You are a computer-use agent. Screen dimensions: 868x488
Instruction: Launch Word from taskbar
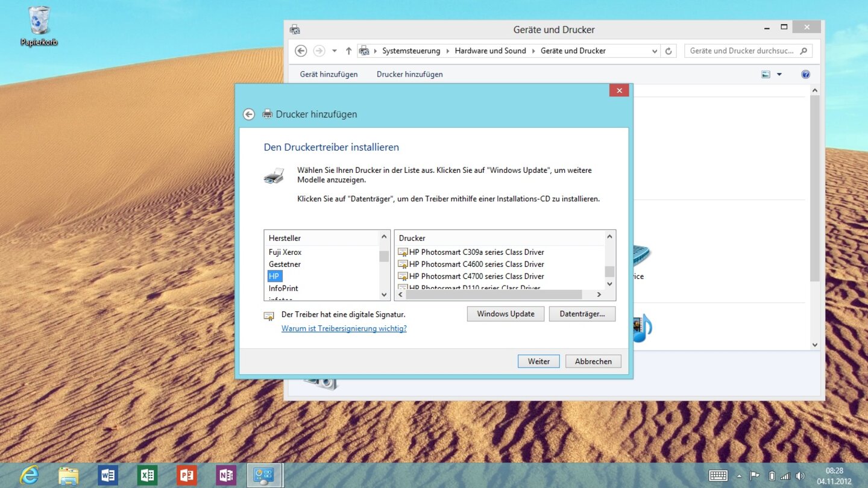click(108, 475)
